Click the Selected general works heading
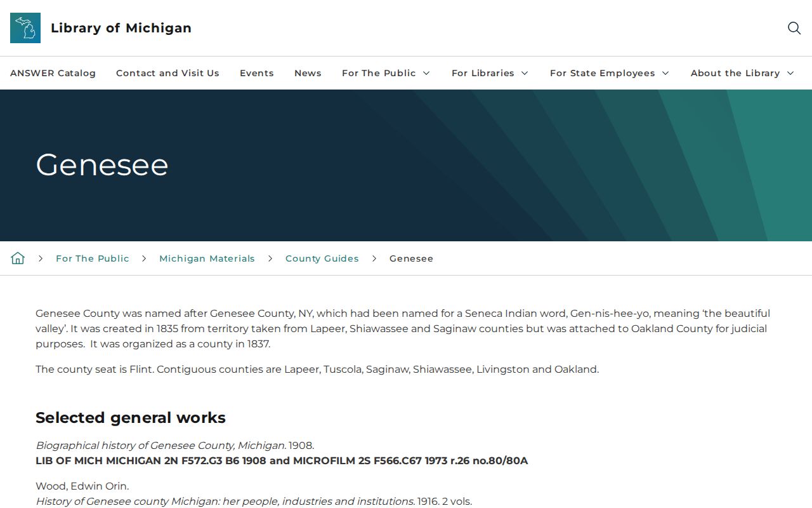Image resolution: width=812 pixels, height=508 pixels. click(131, 418)
